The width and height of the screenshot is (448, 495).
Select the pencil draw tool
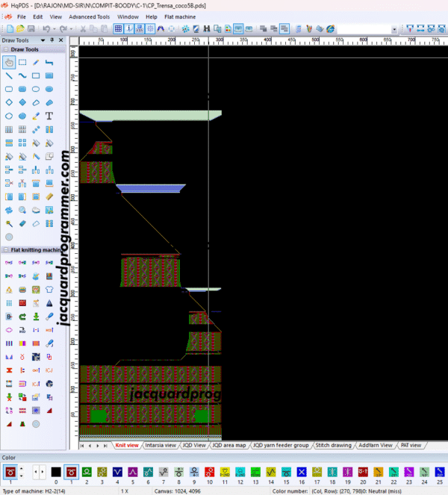click(36, 62)
